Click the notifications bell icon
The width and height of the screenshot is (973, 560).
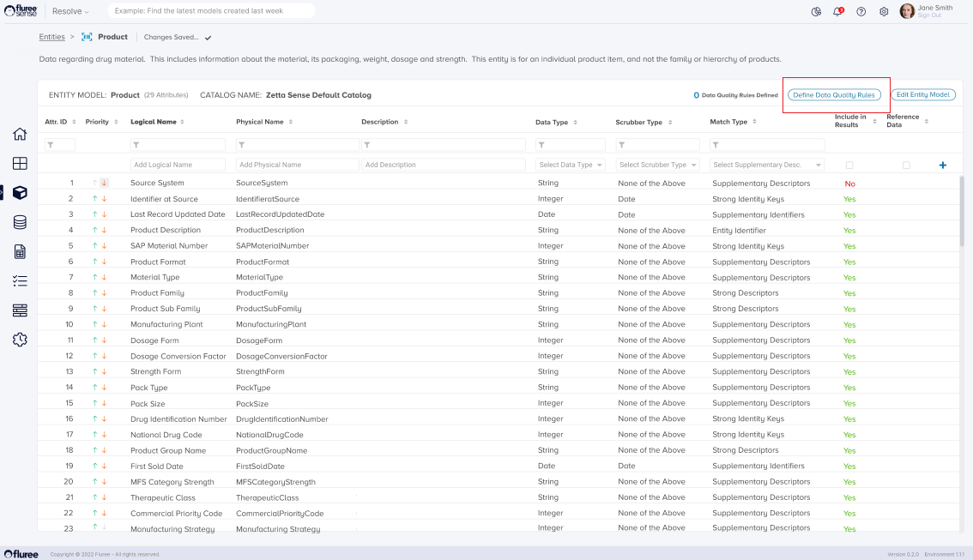tap(837, 11)
